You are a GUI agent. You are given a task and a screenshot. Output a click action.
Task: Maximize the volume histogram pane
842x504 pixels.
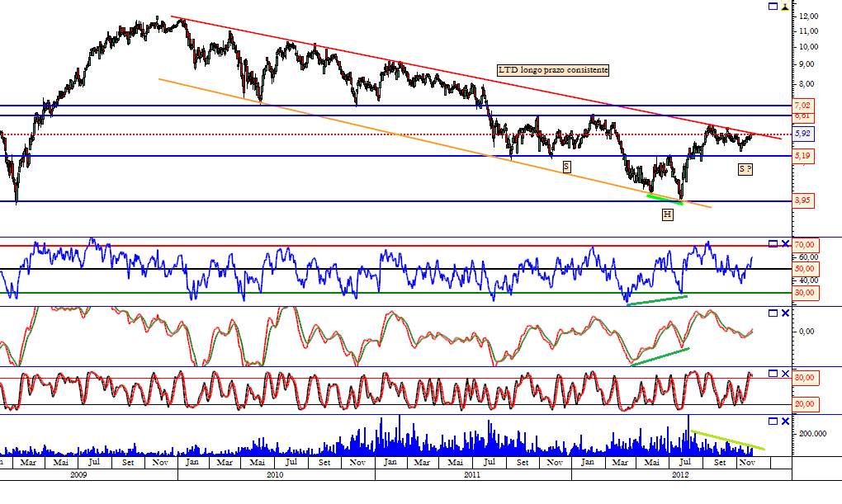773,422
